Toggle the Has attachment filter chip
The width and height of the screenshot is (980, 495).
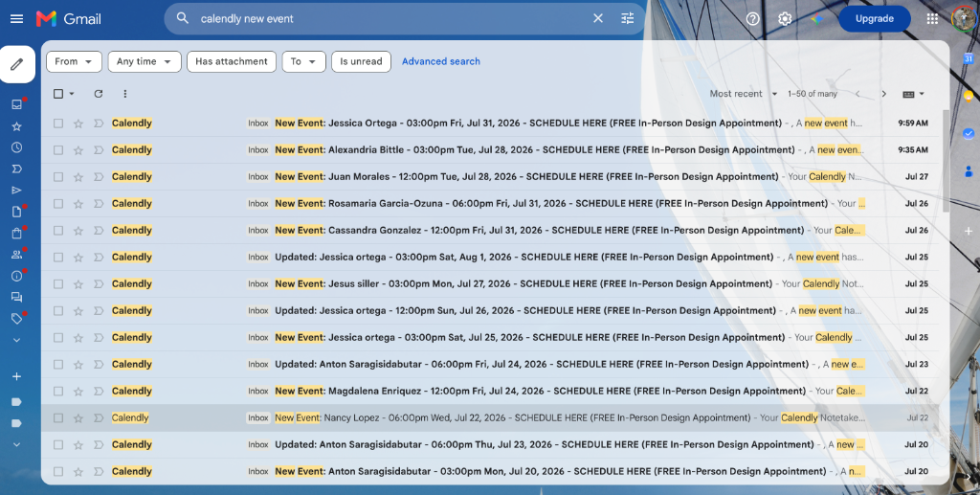[232, 61]
